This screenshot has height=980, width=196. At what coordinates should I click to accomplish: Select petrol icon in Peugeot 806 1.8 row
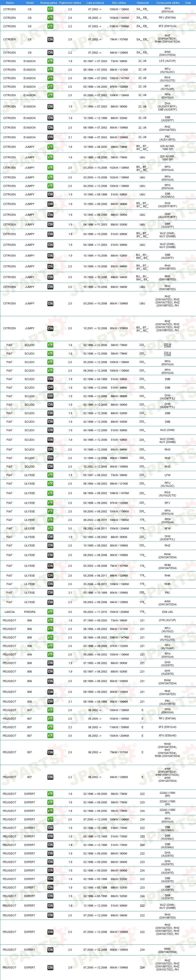click(x=50, y=620)
